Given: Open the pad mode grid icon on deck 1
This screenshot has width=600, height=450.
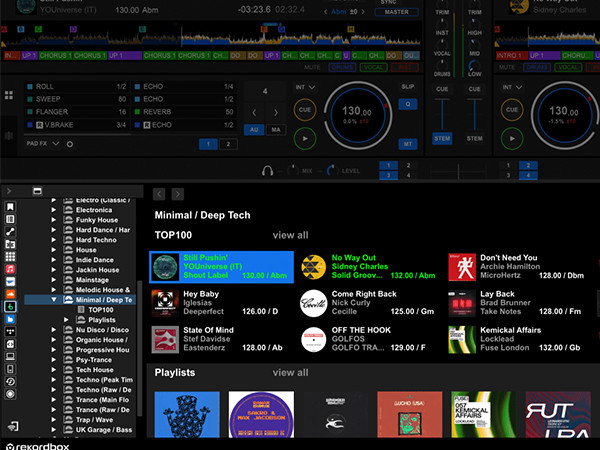Looking at the screenshot, I should point(9,95).
